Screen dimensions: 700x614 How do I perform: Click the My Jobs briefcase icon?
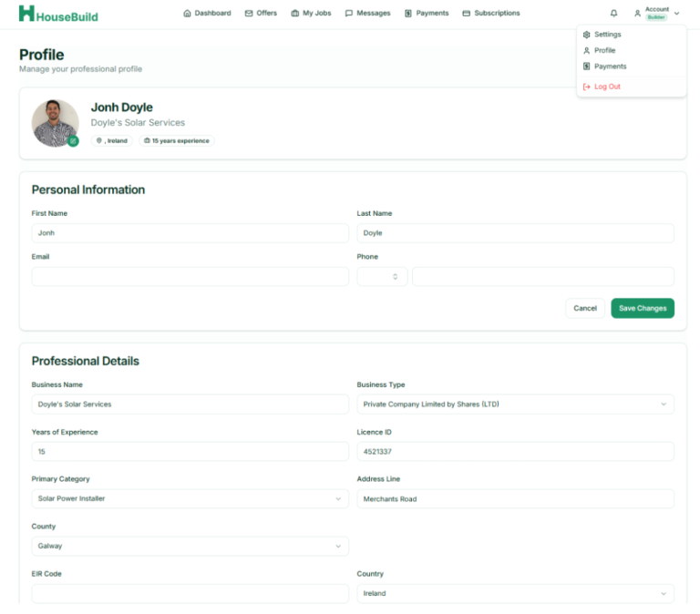coord(295,14)
